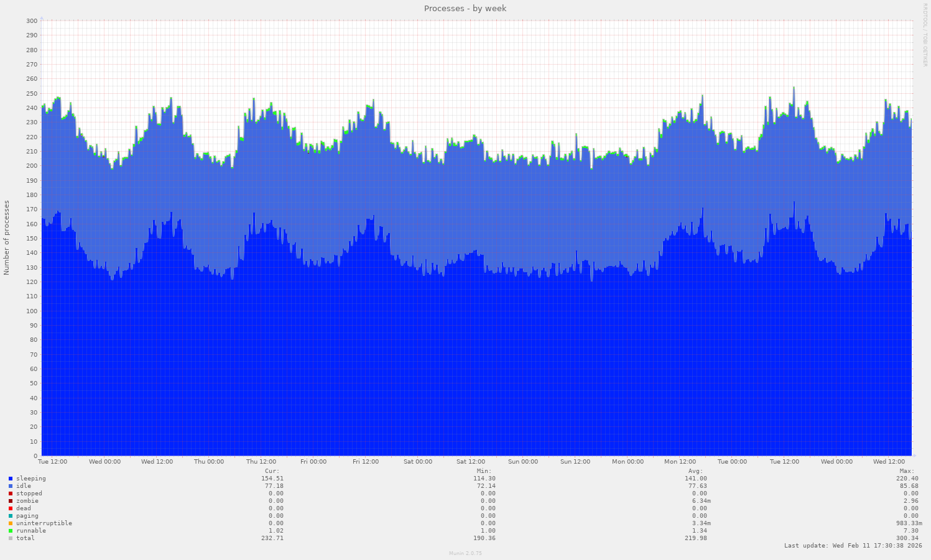Click the orange uninterruptible legend swatch
This screenshot has width=931, height=560.
pyautogui.click(x=11, y=523)
